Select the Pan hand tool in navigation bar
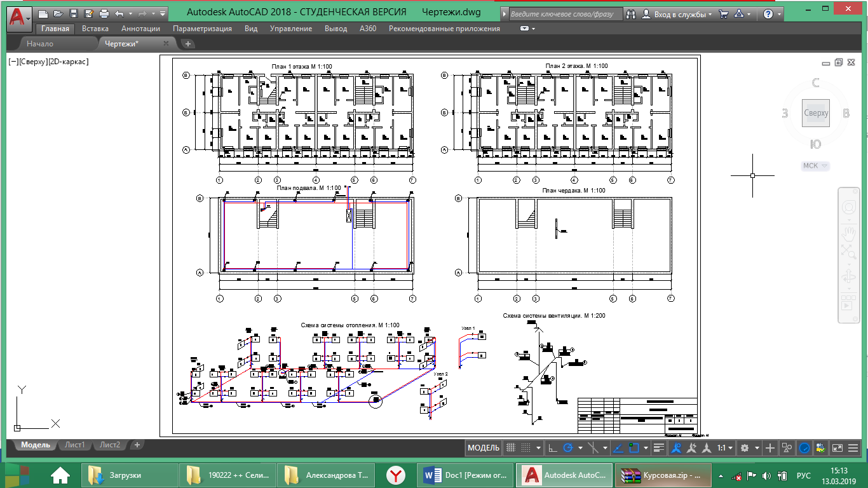 pos(849,233)
